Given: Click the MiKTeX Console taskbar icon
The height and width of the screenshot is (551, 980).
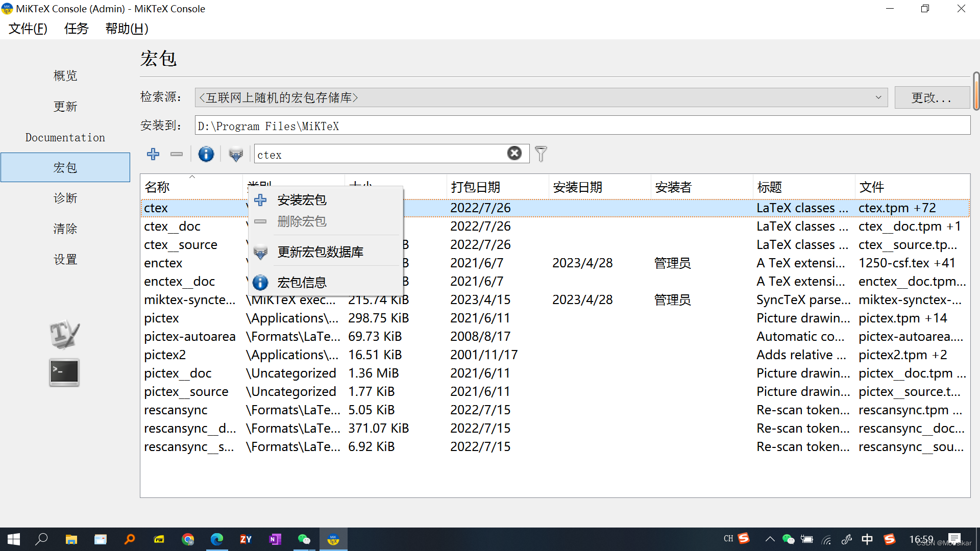Looking at the screenshot, I should pyautogui.click(x=333, y=539).
